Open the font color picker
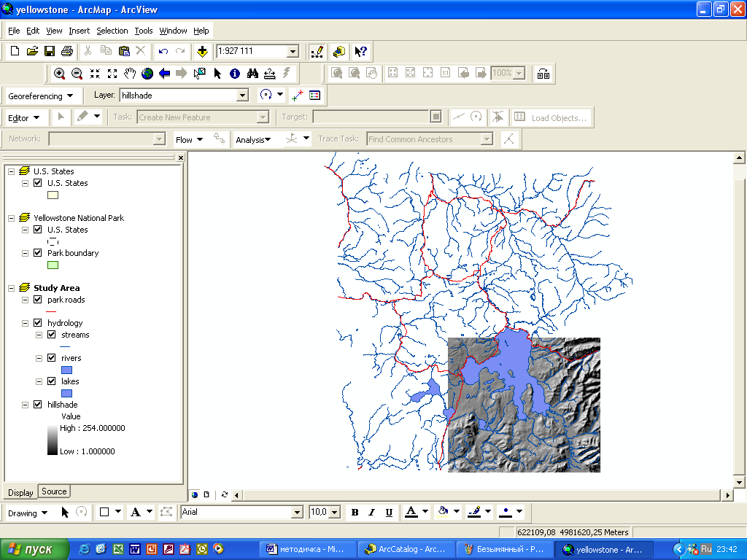The width and height of the screenshot is (747, 560). 425,512
